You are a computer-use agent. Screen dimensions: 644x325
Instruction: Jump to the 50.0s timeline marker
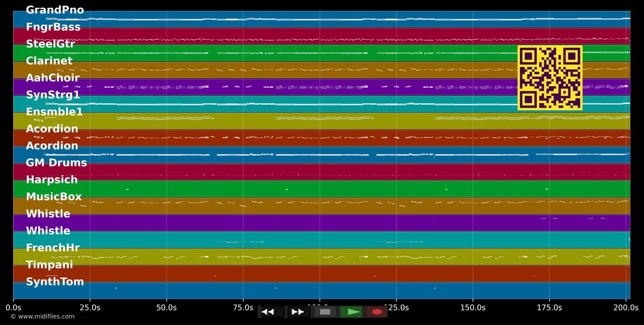(x=166, y=307)
